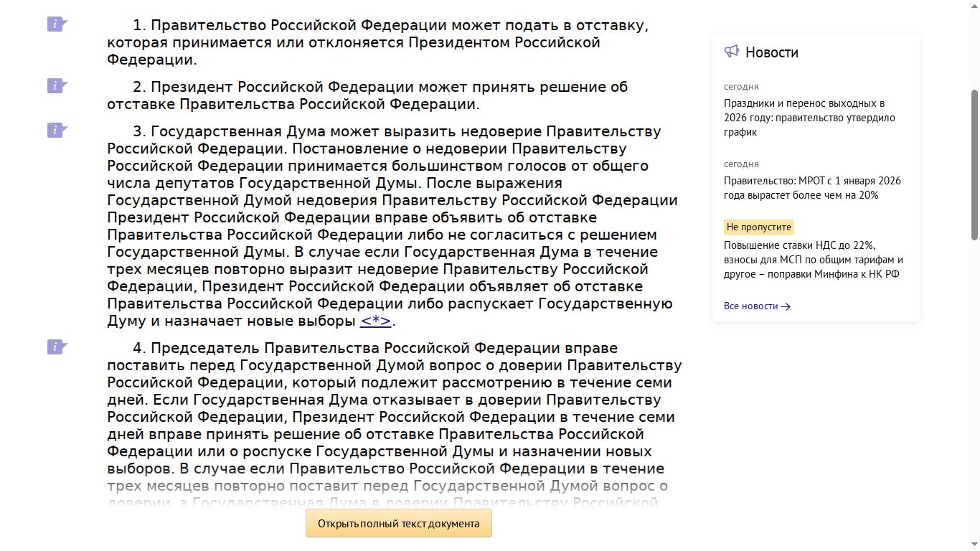Click the vertical page scrollbar thumb
This screenshot has height=551, width=980.
(974, 165)
